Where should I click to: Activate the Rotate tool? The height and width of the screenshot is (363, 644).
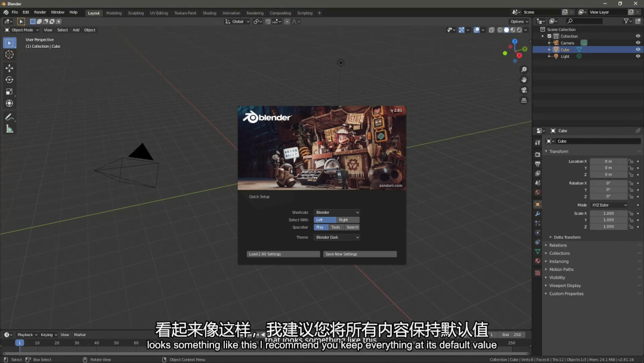(10, 80)
